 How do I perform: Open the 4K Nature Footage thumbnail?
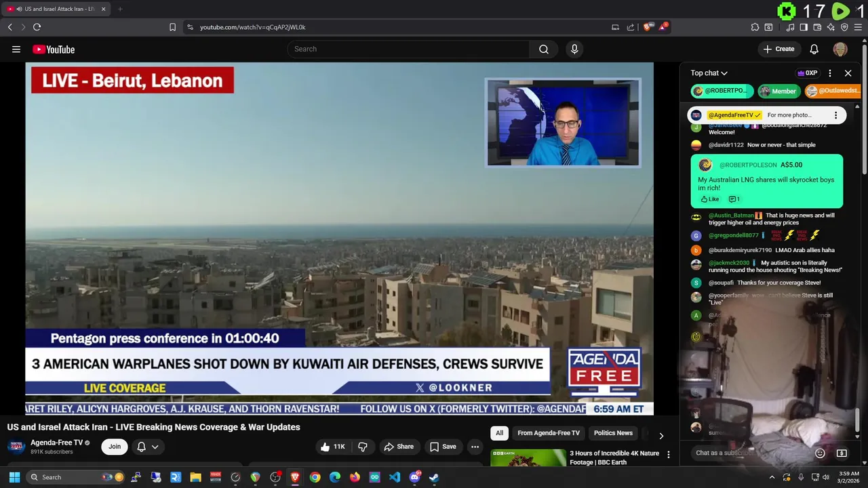(x=528, y=458)
